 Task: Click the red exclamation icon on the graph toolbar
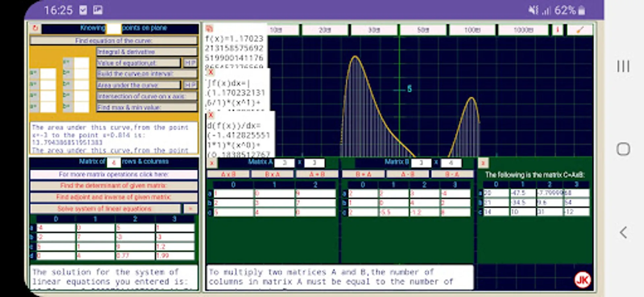click(x=558, y=30)
